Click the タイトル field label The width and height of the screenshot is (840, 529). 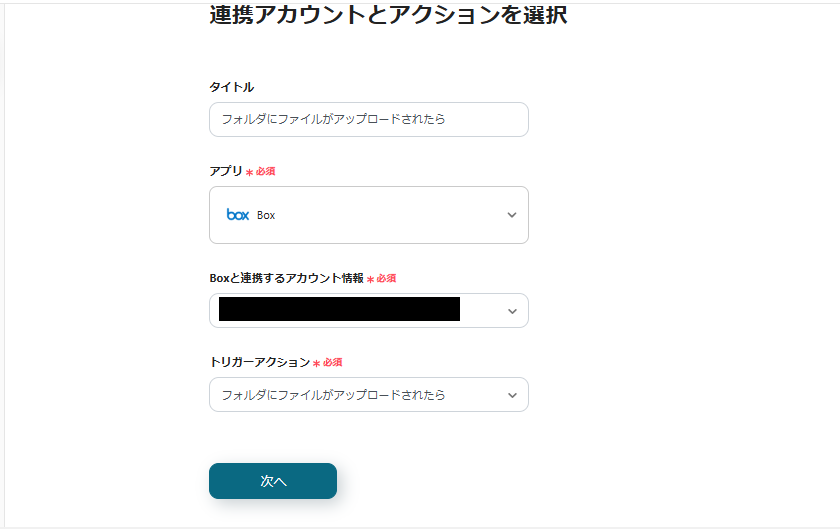tap(231, 87)
